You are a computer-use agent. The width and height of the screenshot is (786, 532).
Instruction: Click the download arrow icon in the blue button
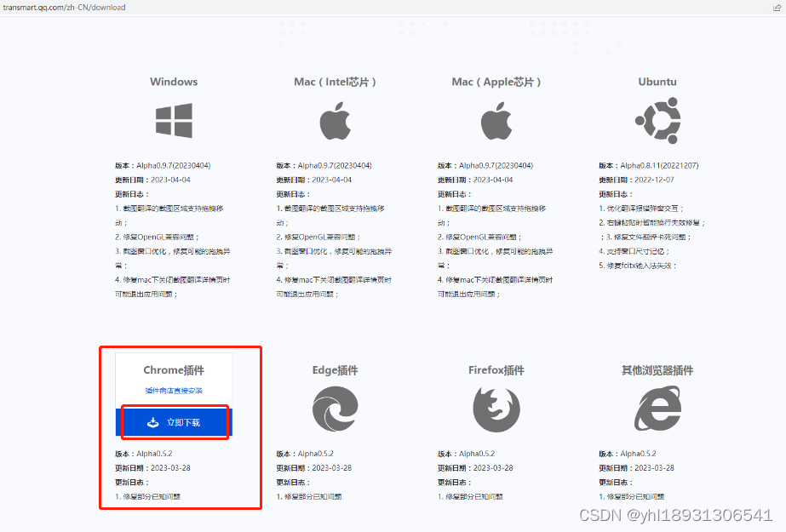[153, 422]
